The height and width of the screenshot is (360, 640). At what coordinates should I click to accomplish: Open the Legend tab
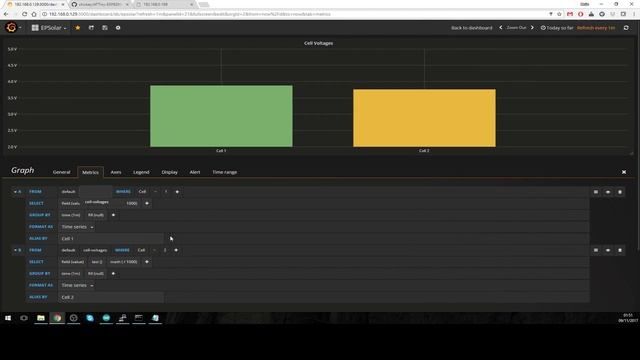point(141,172)
